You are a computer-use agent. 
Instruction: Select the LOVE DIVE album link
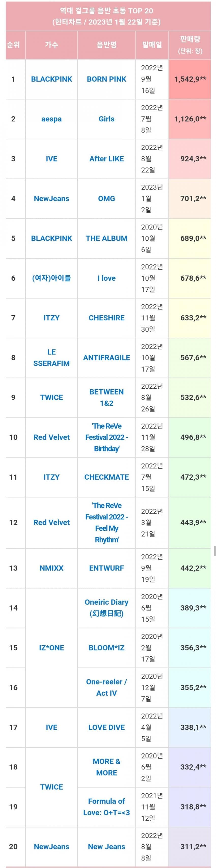(106, 727)
